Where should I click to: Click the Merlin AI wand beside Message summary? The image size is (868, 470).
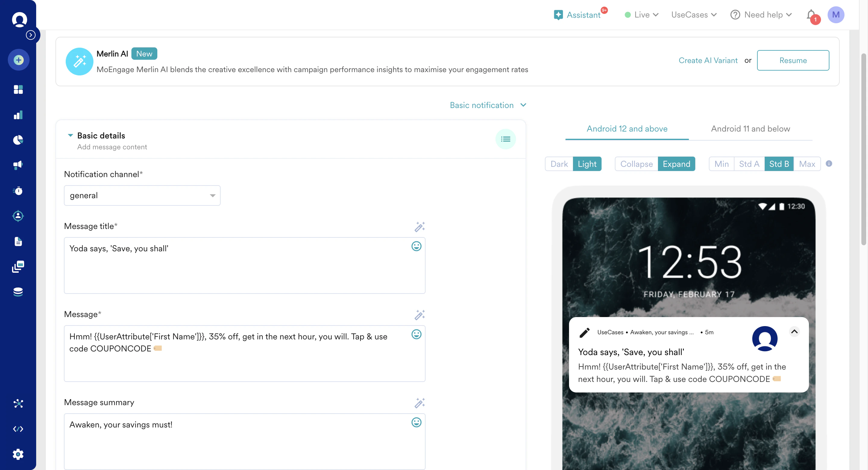pos(420,402)
